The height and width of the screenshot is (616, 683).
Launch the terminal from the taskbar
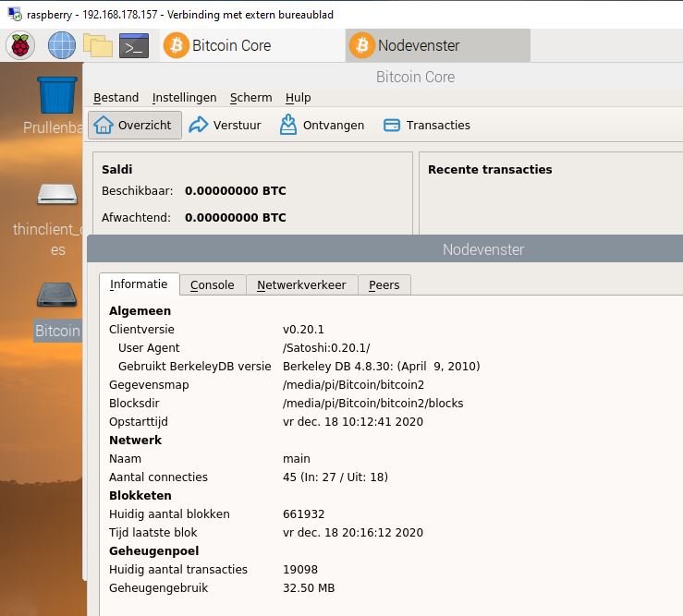coord(134,45)
